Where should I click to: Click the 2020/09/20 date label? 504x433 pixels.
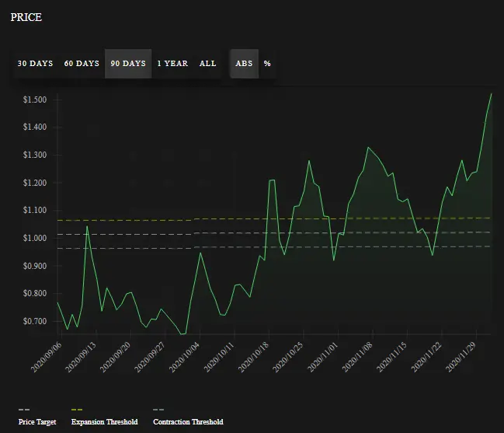pyautogui.click(x=116, y=357)
